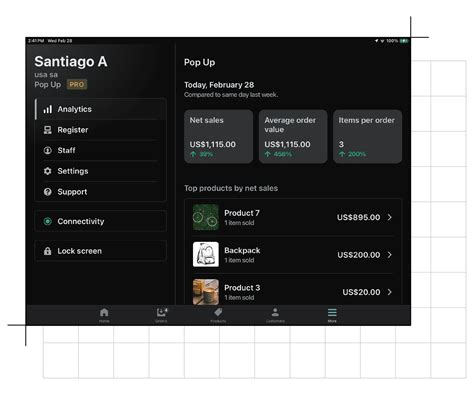Click the green Connectivity status icon
Viewport: 474px width, 395px height.
(x=48, y=221)
